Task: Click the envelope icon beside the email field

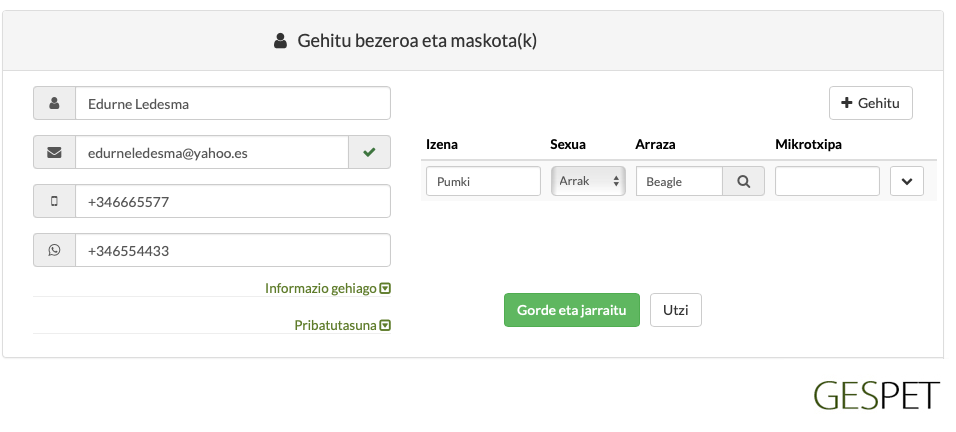Action: 54,152
